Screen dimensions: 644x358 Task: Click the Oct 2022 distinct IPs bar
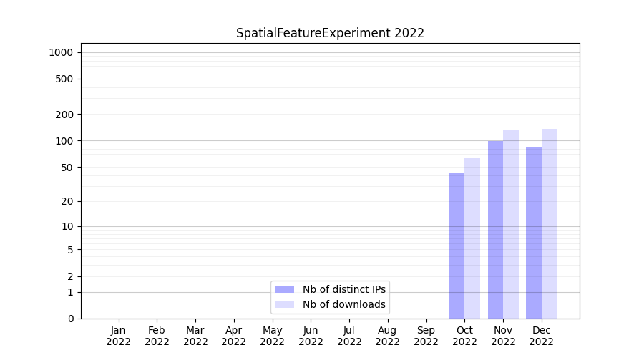(457, 246)
